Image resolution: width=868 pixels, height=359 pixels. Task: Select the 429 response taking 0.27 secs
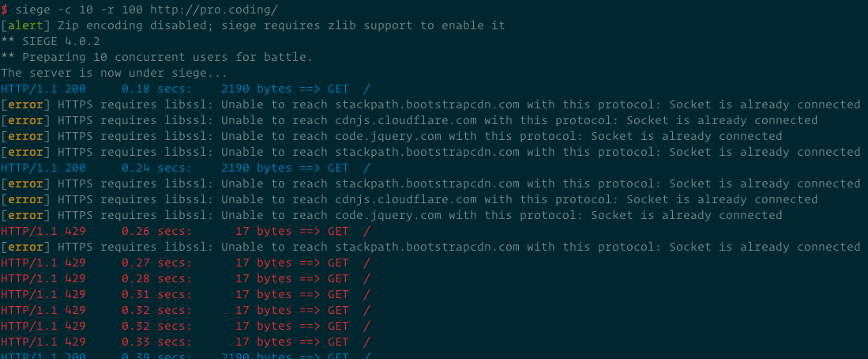186,262
